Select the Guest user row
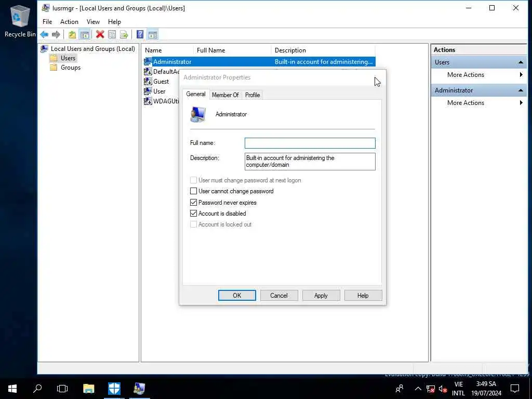Screen dimensions: 532x399 click(x=161, y=82)
